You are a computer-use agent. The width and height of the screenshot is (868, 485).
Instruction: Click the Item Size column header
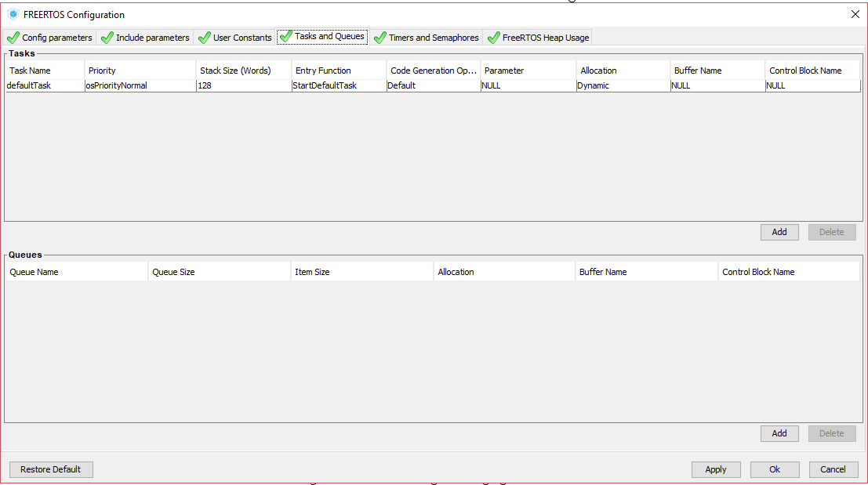click(x=362, y=272)
